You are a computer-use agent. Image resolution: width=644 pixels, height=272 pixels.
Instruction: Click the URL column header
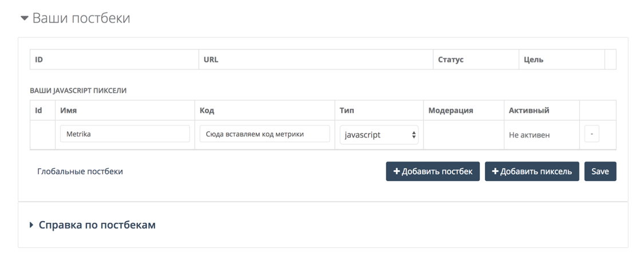(x=211, y=60)
